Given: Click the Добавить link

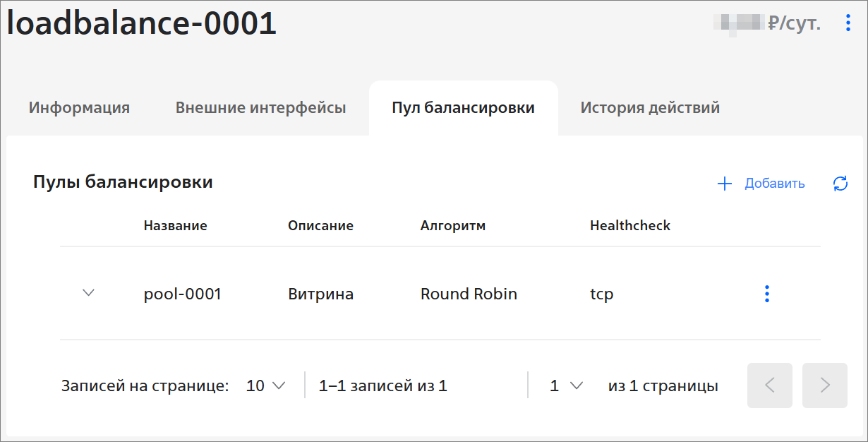Looking at the screenshot, I should point(775,184).
